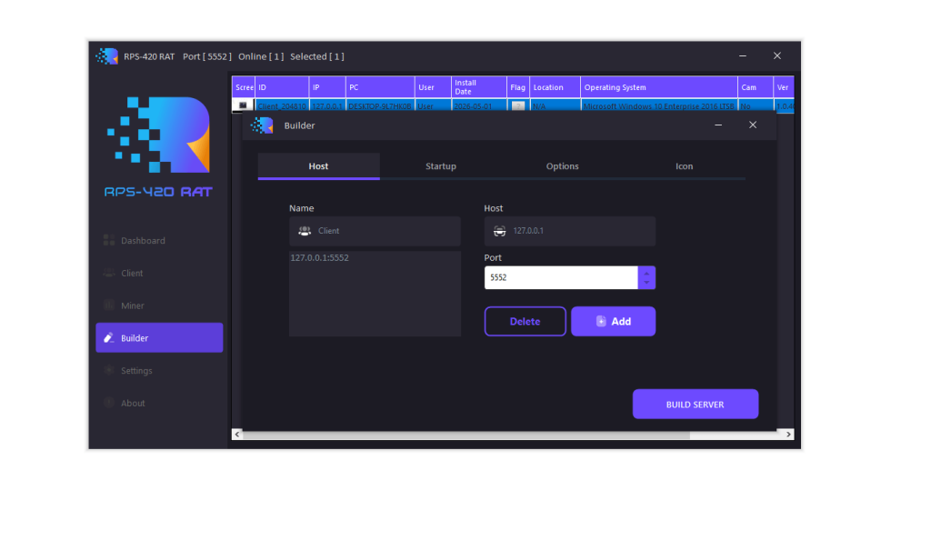
Task: Sort by the ID column header
Action: [x=282, y=87]
